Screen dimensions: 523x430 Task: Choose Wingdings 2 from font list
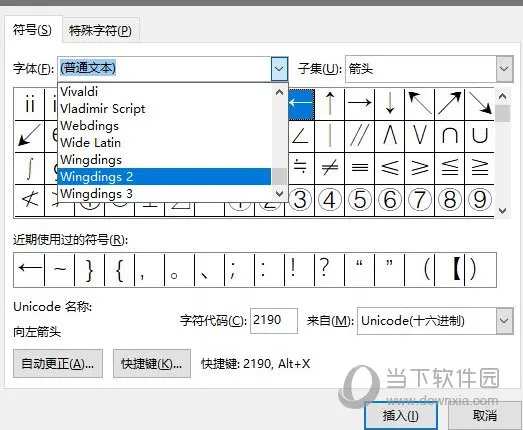165,176
